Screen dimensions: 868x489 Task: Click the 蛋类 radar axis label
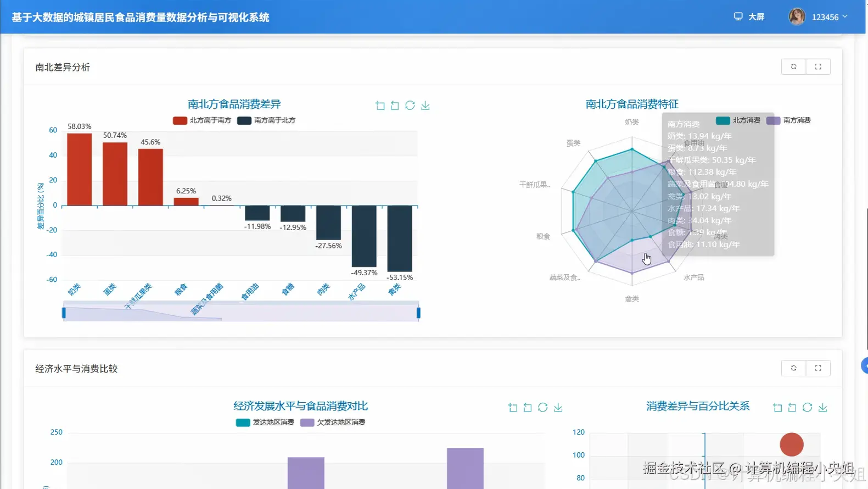click(x=573, y=143)
